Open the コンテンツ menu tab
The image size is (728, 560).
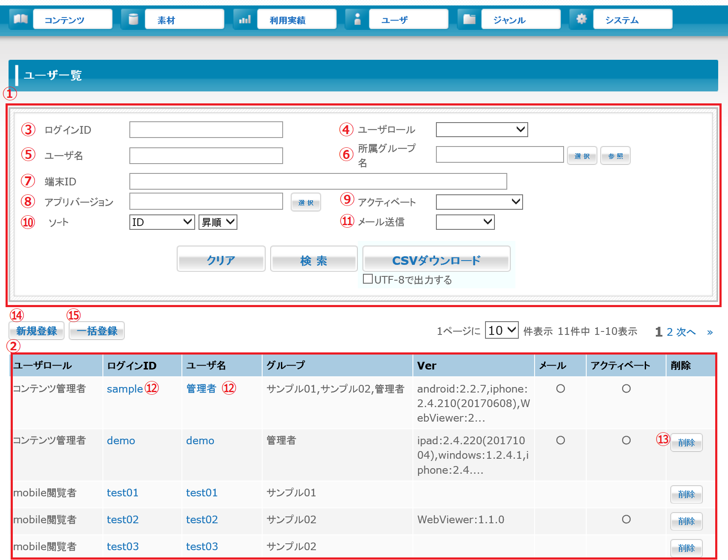pos(73,20)
